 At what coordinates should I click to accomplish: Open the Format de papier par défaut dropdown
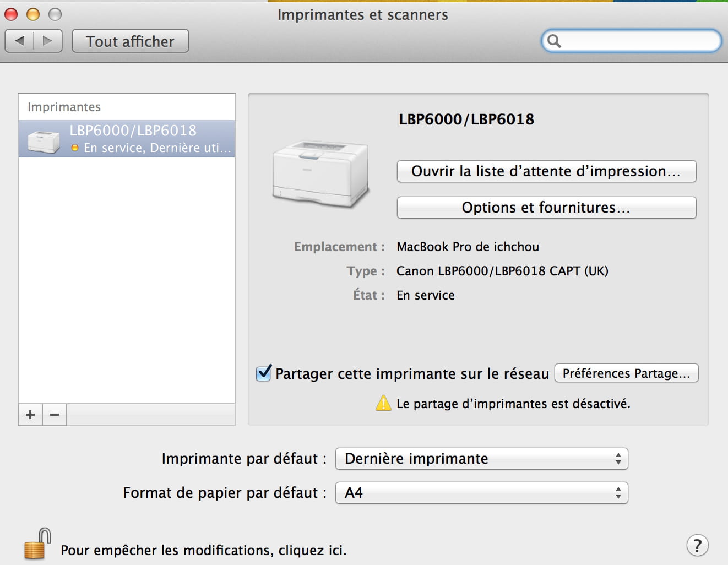[x=481, y=493]
